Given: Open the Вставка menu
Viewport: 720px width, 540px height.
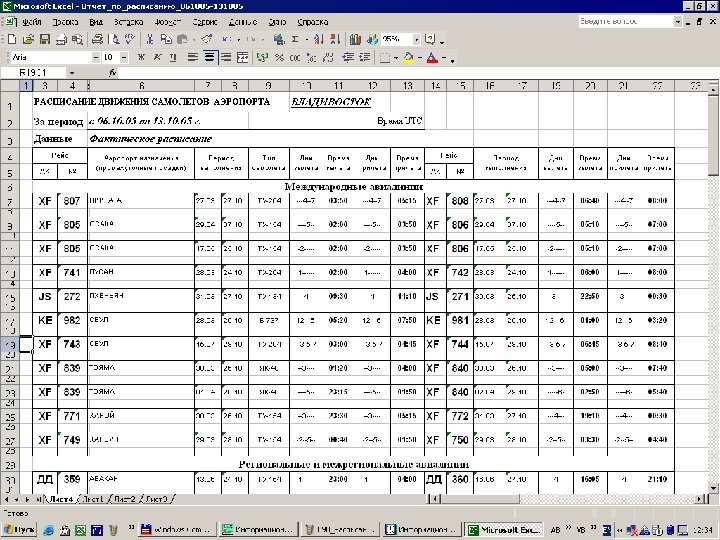Looking at the screenshot, I should (x=129, y=22).
